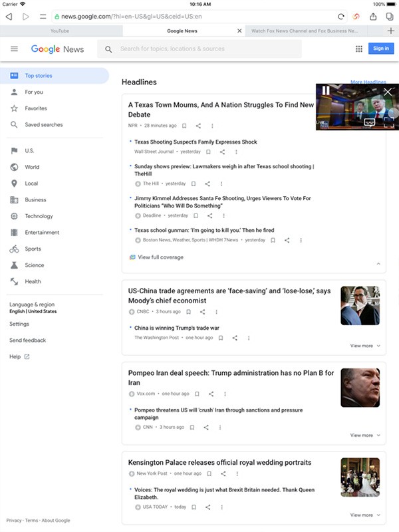The width and height of the screenshot is (399, 532).
Task: Bookmark the NPR Texas Town story
Action: pyautogui.click(x=184, y=126)
